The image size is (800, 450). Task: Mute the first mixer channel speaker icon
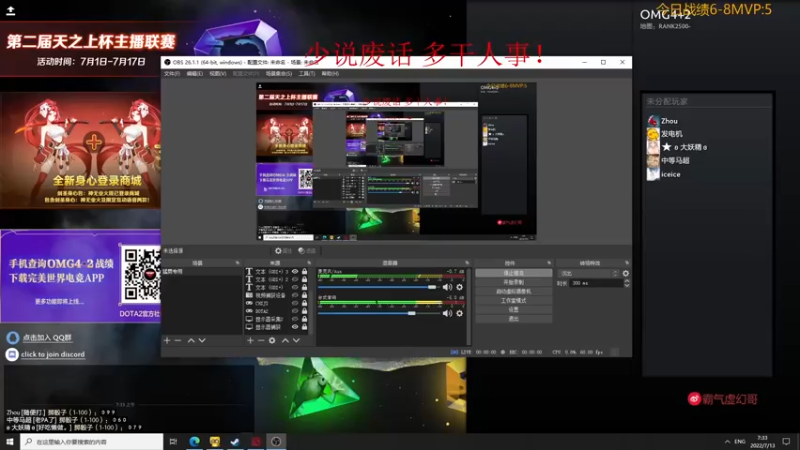(x=447, y=287)
